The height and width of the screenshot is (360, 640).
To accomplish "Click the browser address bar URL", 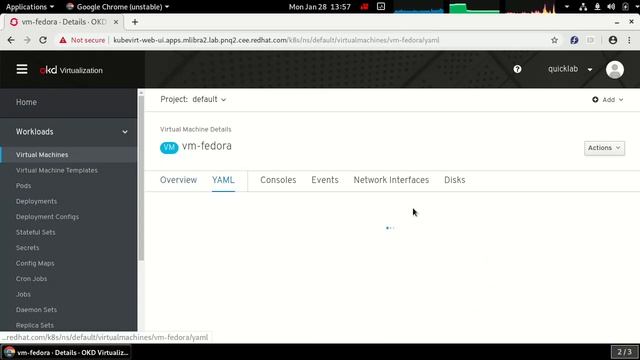I will tap(276, 40).
